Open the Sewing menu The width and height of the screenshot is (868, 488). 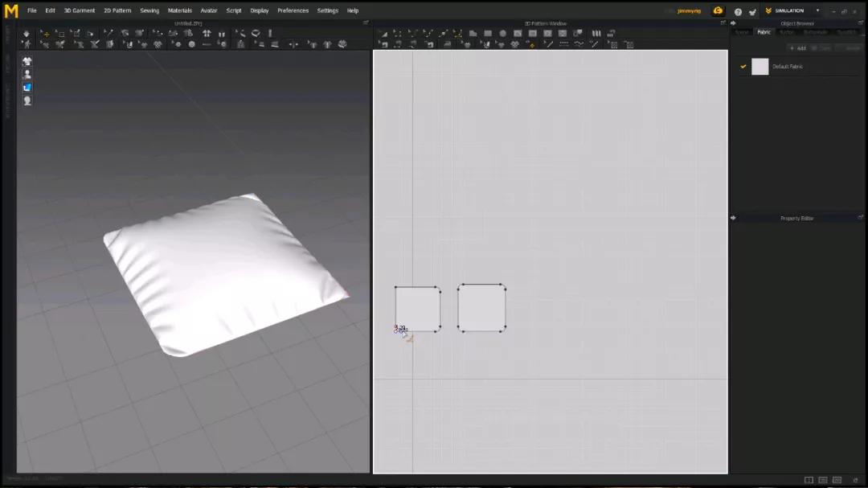point(149,10)
